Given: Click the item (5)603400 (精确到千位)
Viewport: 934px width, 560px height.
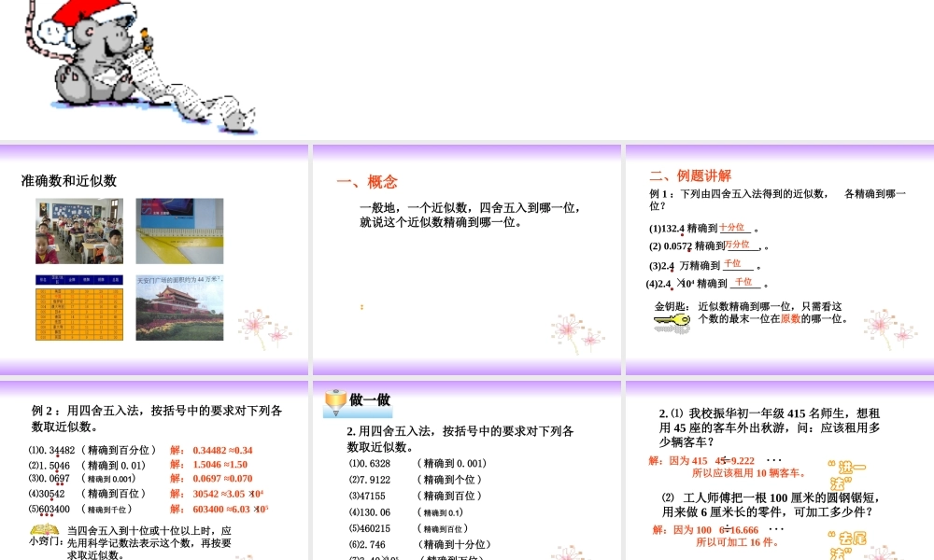Looking at the screenshot, I should click(80, 510).
